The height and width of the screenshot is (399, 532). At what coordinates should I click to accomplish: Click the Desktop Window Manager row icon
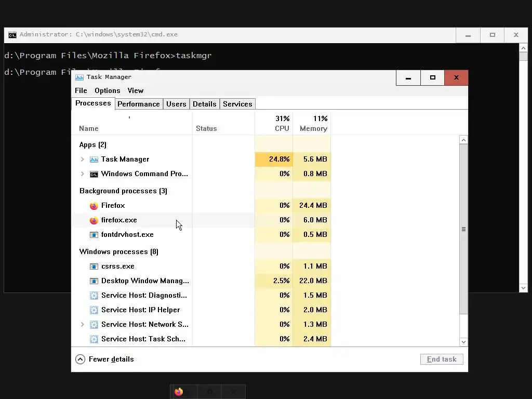tap(94, 281)
